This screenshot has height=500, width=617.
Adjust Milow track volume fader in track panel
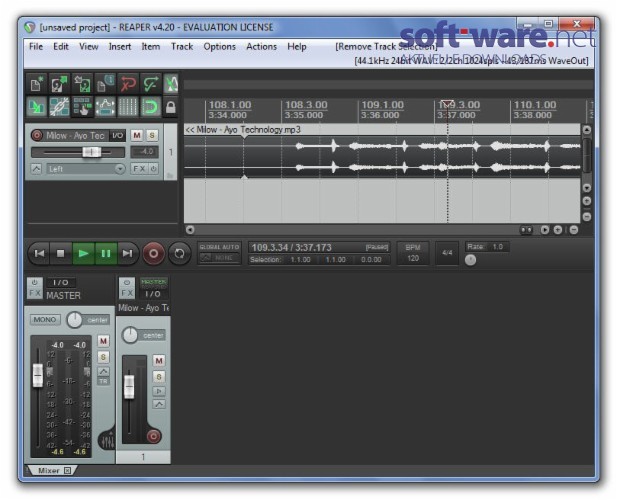point(92,152)
